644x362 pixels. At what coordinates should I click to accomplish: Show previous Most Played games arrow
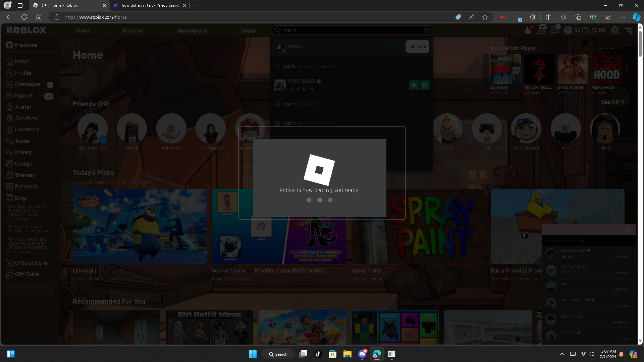[486, 69]
